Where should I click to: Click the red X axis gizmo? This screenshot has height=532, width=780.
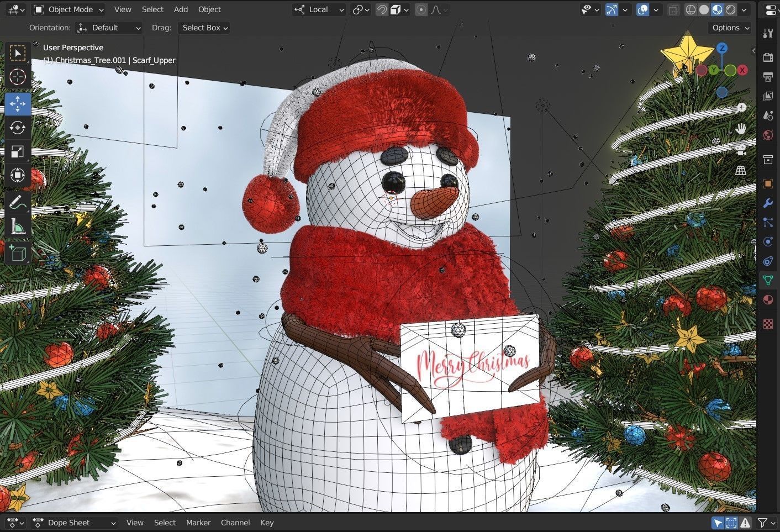[742, 70]
